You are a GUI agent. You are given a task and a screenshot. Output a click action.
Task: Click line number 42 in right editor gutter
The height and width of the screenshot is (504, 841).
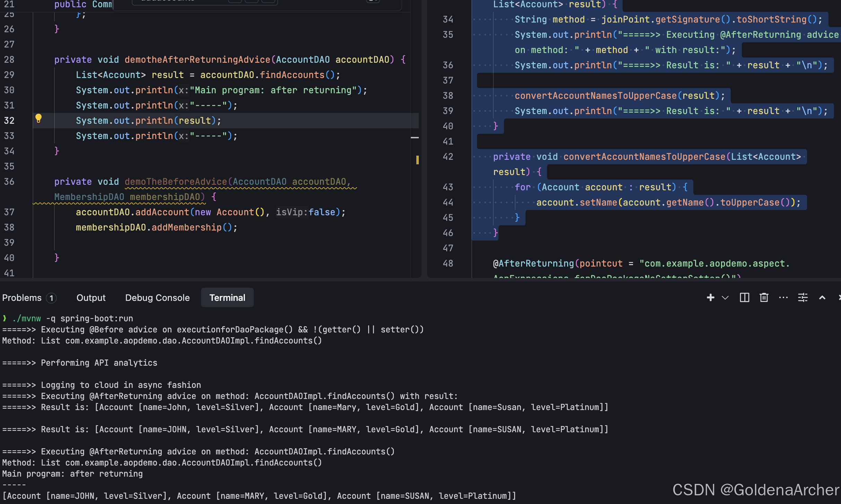pyautogui.click(x=448, y=157)
